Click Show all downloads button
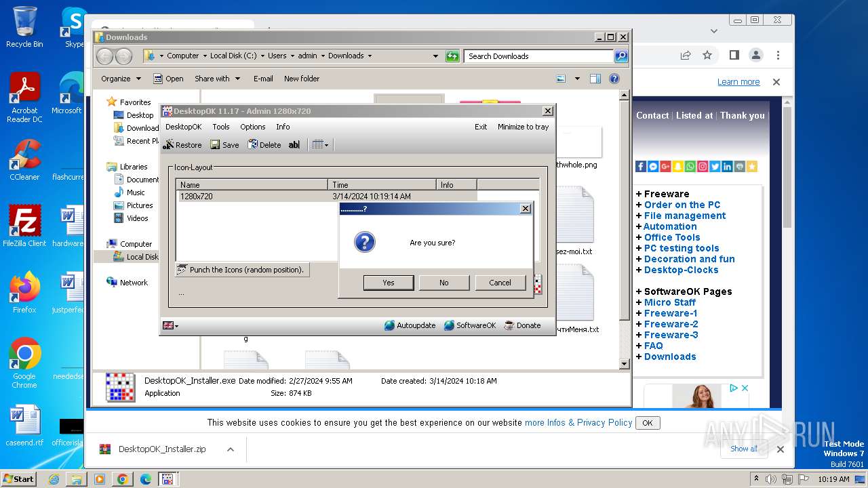Screen dimensions: 868x488 (x=744, y=449)
